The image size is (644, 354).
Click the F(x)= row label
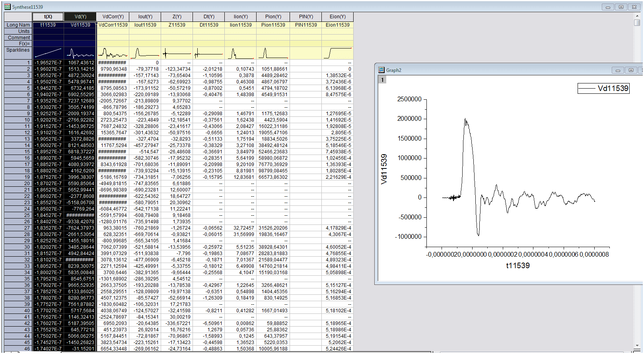click(x=18, y=44)
